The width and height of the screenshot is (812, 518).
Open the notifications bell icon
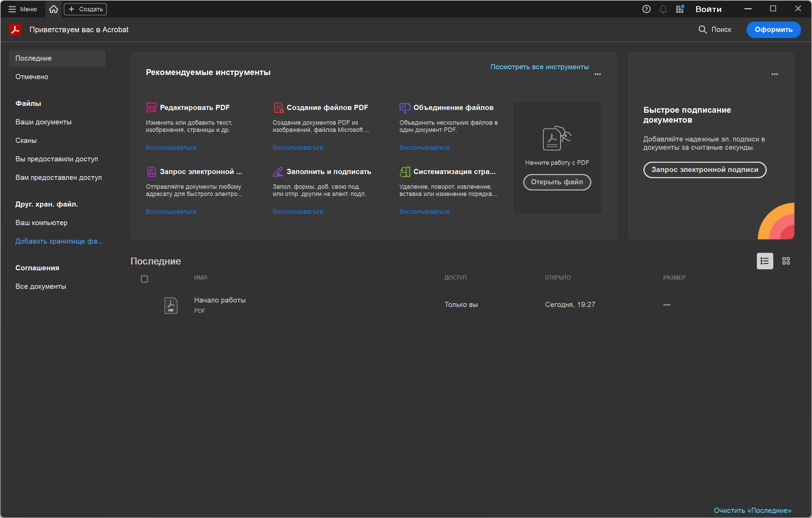coord(663,9)
